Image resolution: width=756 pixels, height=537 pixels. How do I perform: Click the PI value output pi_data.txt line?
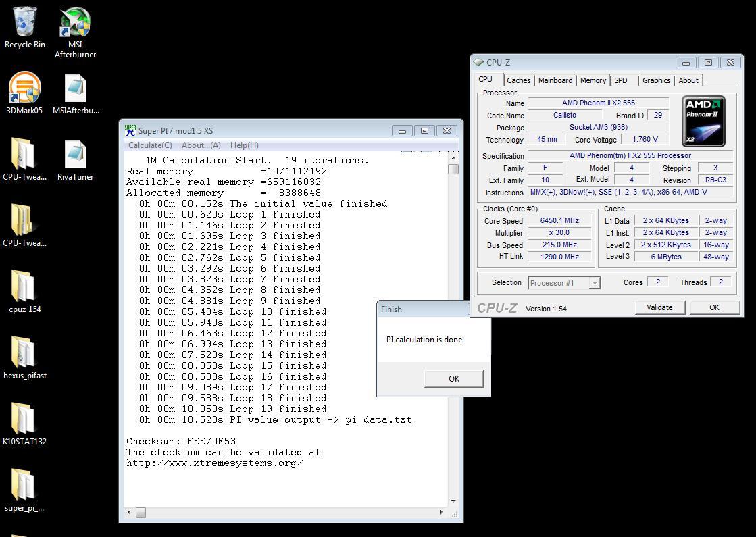tap(275, 419)
